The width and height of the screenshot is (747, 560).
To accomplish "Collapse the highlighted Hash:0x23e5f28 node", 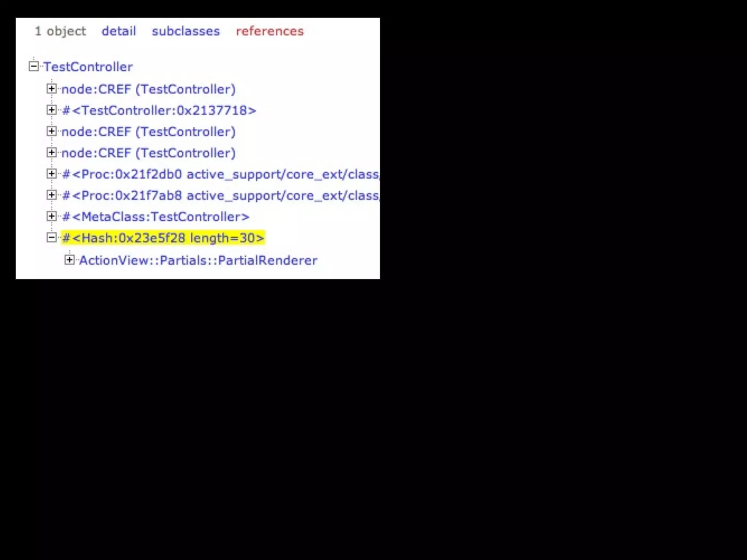I will coord(51,238).
